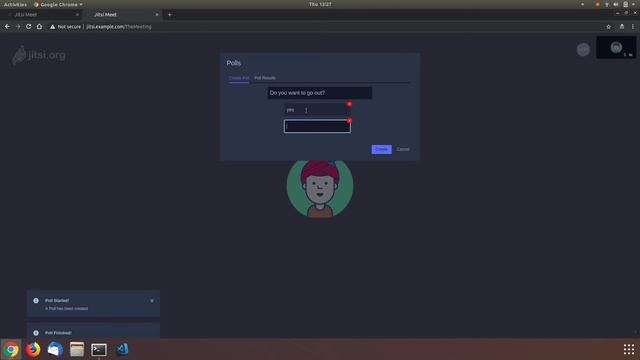
Task: Go back in Chrome browser
Action: pos(7,27)
